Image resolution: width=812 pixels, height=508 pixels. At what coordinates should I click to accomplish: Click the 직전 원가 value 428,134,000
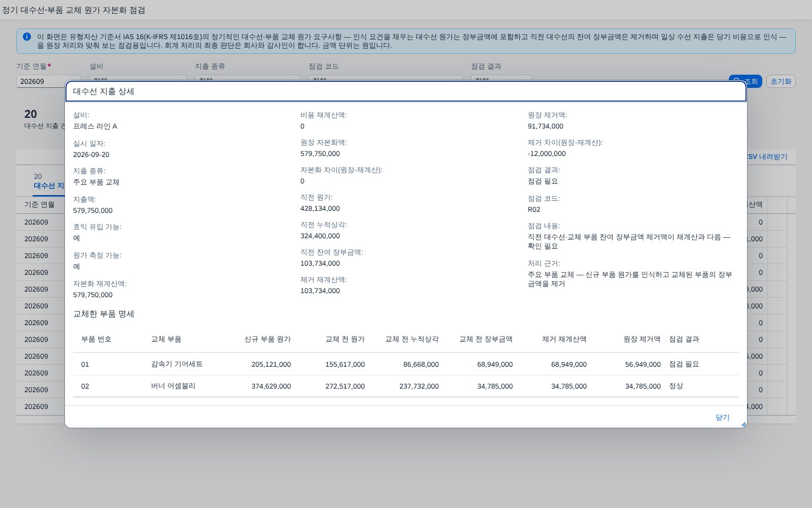320,208
